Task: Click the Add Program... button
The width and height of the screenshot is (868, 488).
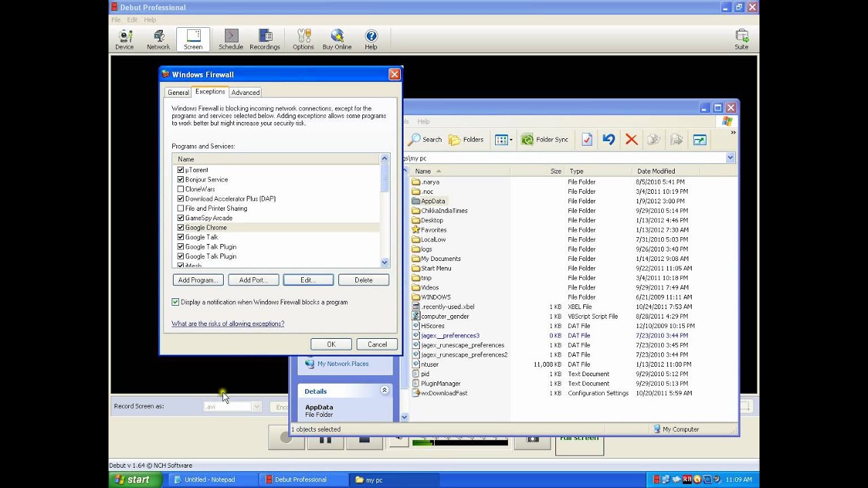Action: 197,280
